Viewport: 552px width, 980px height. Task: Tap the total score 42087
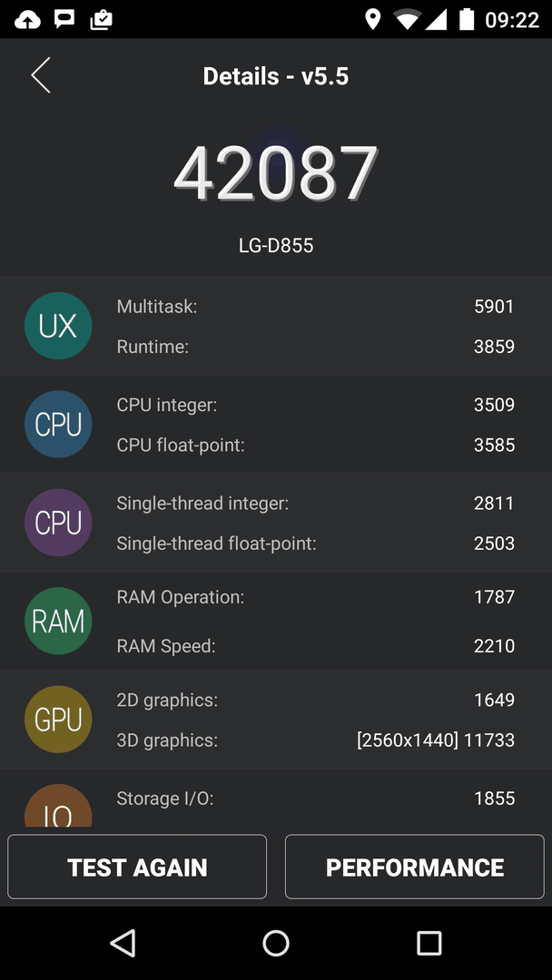coord(276,173)
